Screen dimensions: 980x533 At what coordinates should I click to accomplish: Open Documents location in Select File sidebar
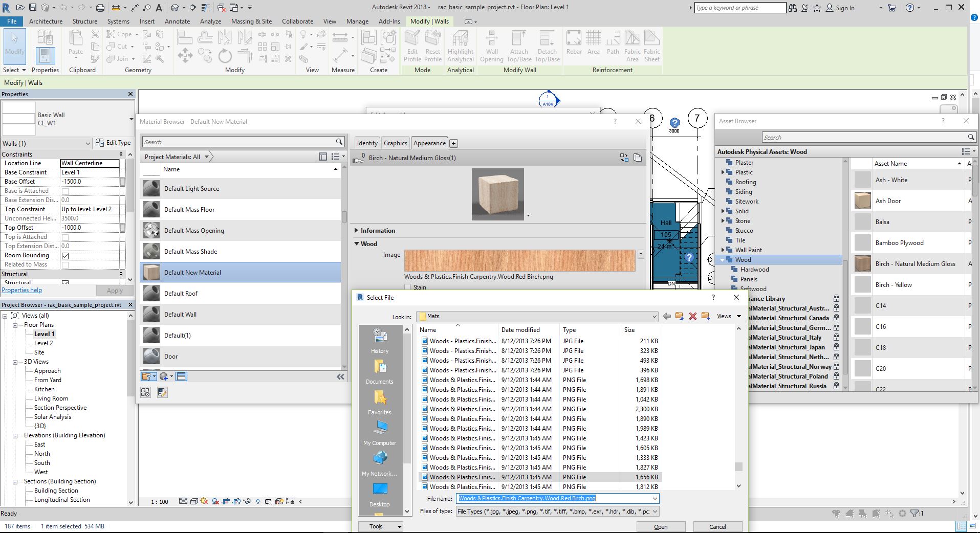(380, 372)
